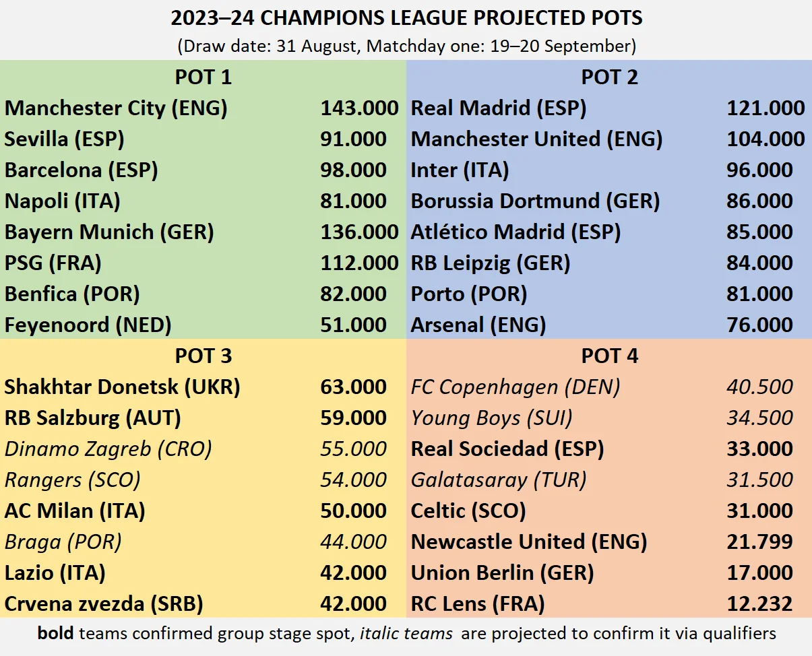Click Real Madrid (ESP) in Pot 2
Viewport: 812px width, 656px height.
tap(499, 108)
